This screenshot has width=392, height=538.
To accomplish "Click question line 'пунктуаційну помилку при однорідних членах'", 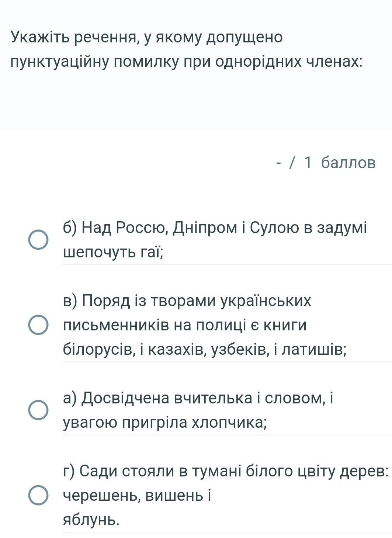I will point(186,62).
